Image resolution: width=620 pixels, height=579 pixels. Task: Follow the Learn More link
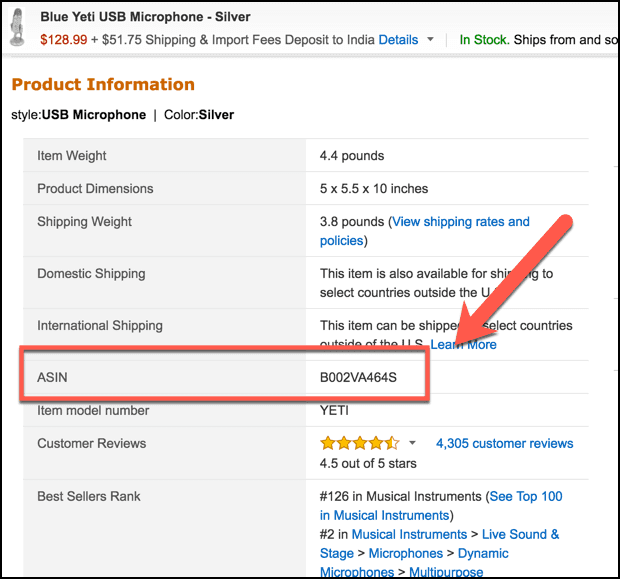(x=463, y=344)
